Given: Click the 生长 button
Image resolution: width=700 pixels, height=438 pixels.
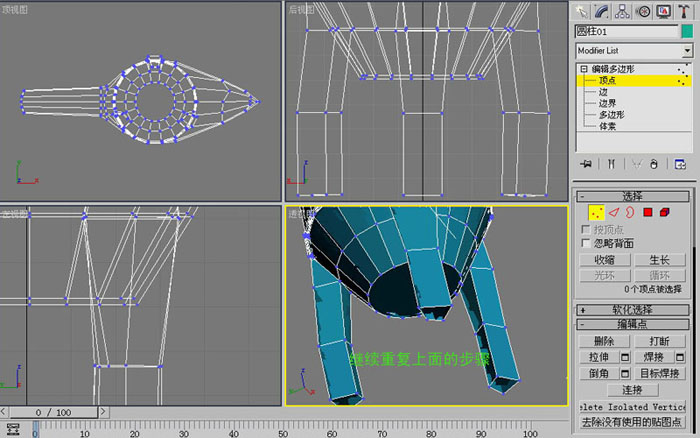Looking at the screenshot, I should tap(659, 260).
